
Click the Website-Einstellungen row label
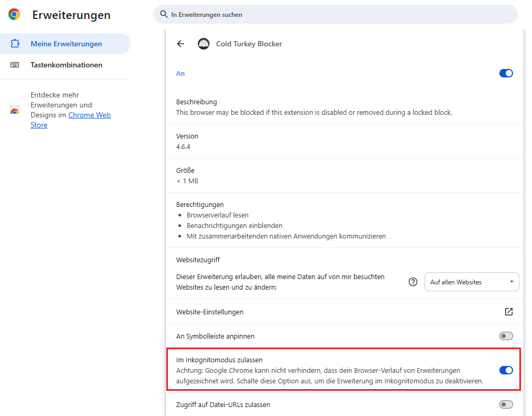210,312
